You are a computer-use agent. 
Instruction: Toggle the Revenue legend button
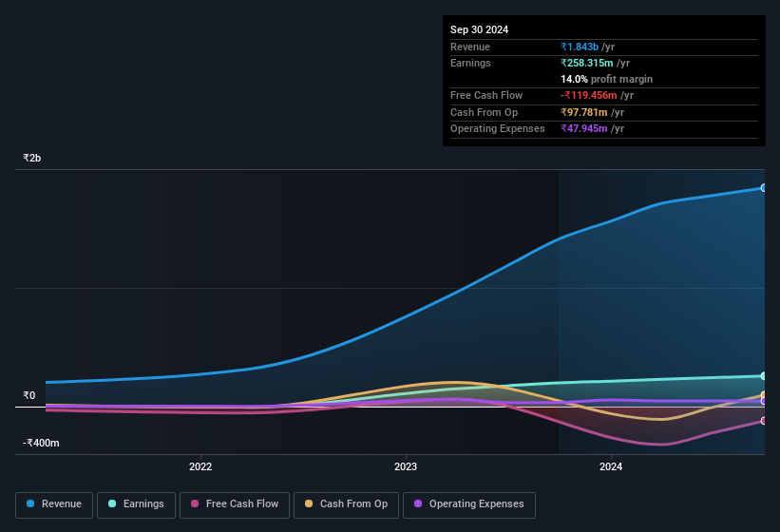pyautogui.click(x=54, y=504)
